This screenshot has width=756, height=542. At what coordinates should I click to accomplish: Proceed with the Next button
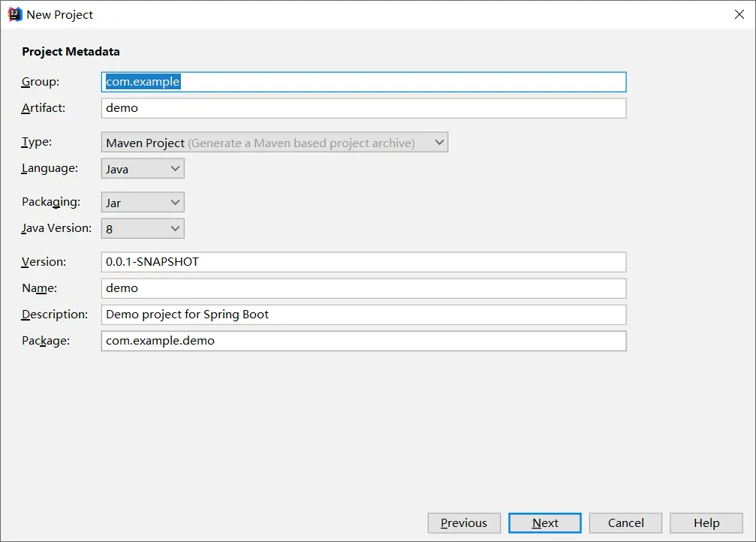coord(545,523)
